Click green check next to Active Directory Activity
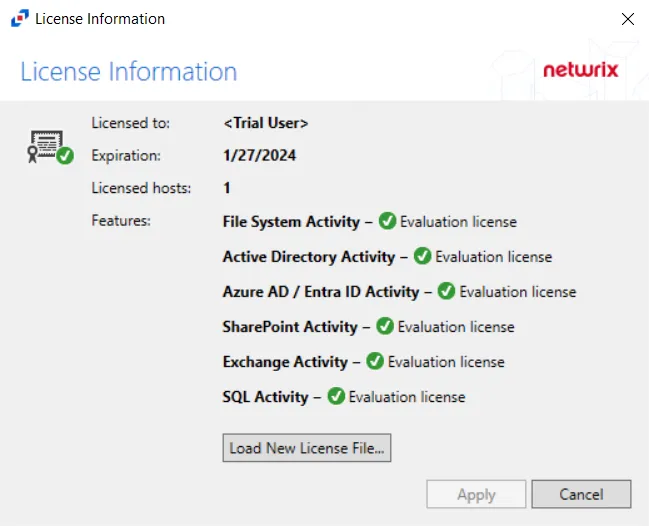The width and height of the screenshot is (649, 526). (423, 256)
